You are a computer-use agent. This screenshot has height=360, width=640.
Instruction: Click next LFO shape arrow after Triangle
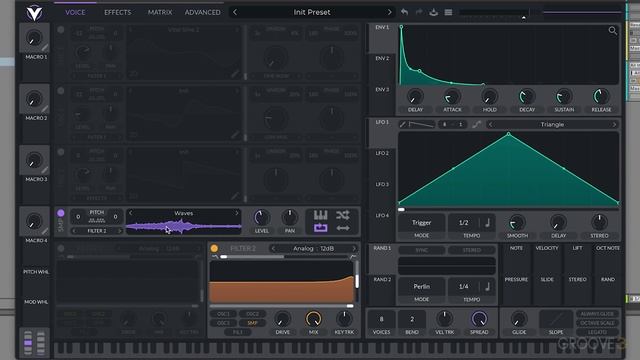coord(614,124)
